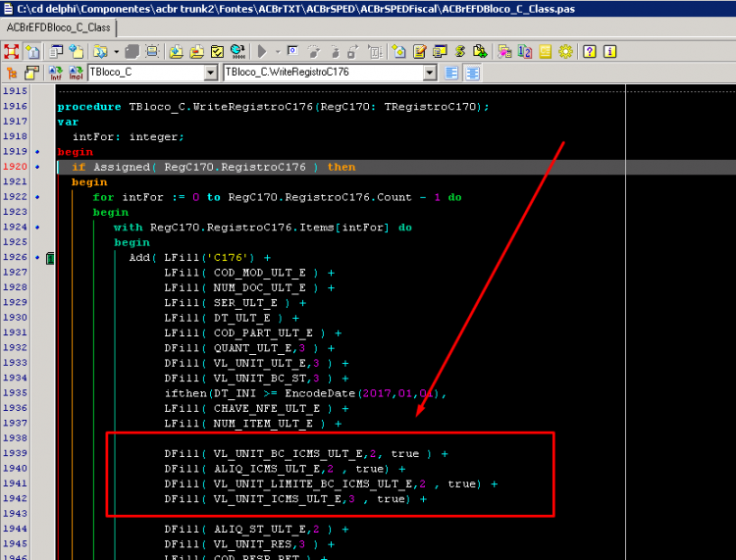Click the yellow diamond page icon after separator
The height and width of the screenshot is (560, 736).
[398, 52]
